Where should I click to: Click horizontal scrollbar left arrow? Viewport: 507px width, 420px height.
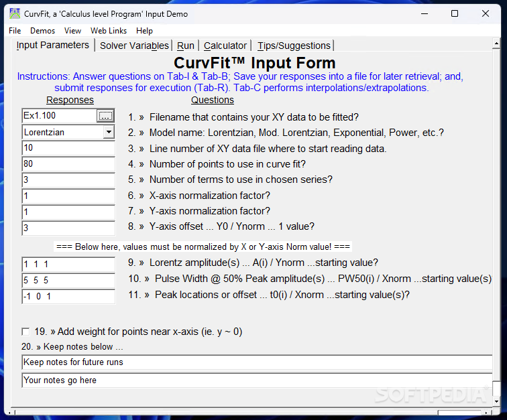(10, 413)
